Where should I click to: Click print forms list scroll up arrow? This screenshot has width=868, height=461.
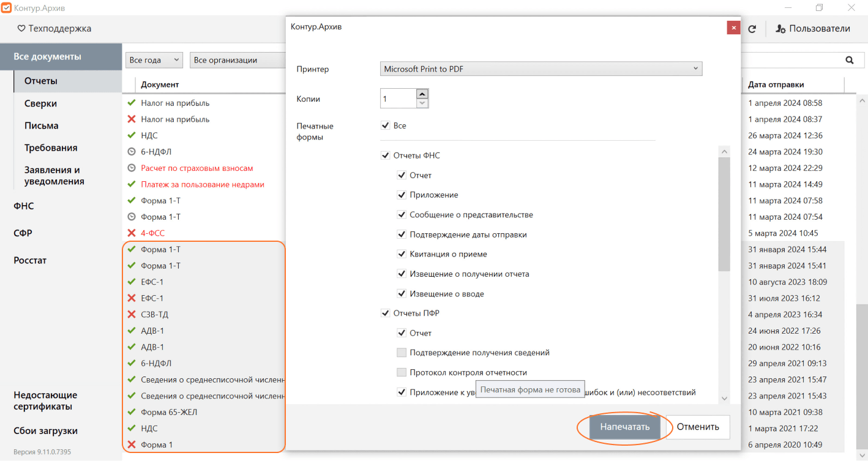click(x=724, y=151)
